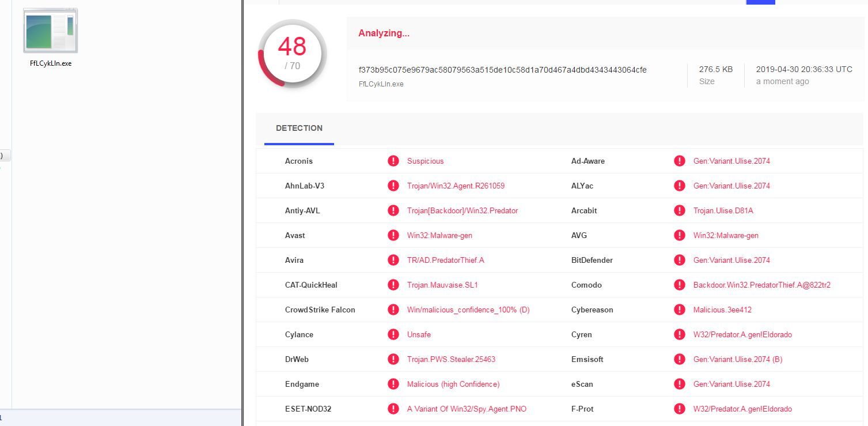Click the FfLCykLIn.exe file name under the hash
This screenshot has height=426, width=868.
point(381,84)
